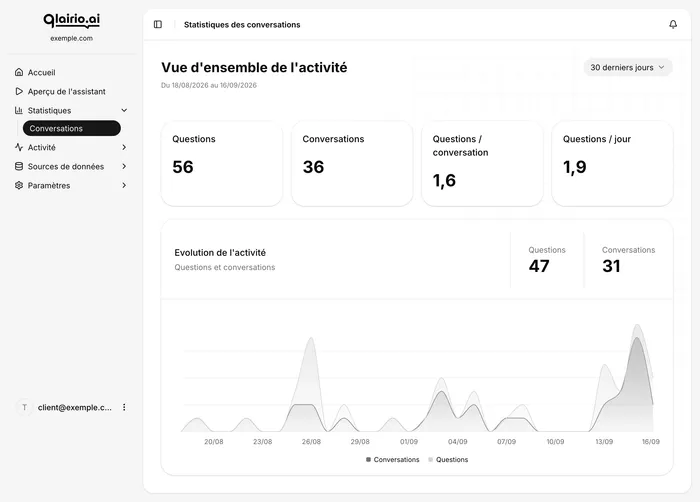Click the 01/09 axis label

pyautogui.click(x=409, y=442)
